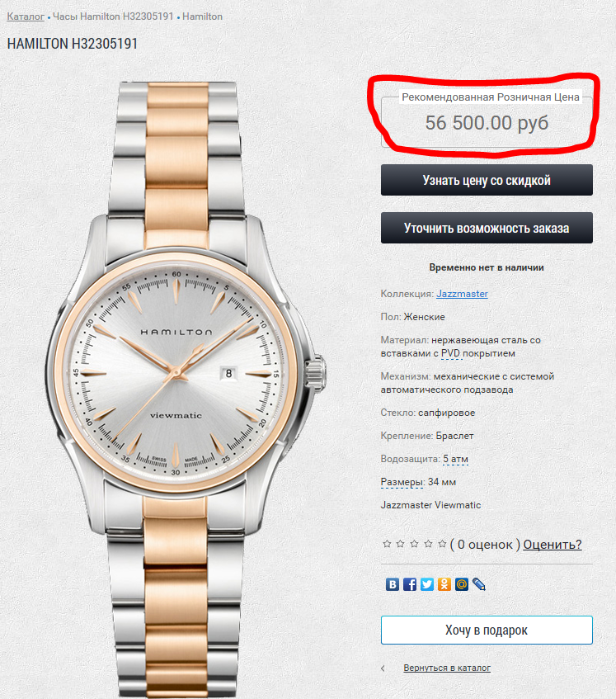Image resolution: width=616 pixels, height=699 pixels.
Task: Open the Hamilton watch product image
Action: tap(186, 388)
